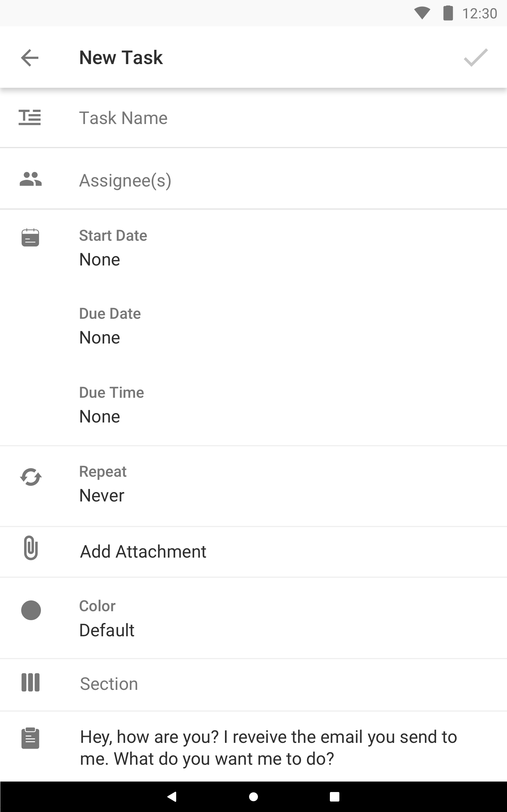
Task: Open the Start Date picker
Action: point(113,248)
